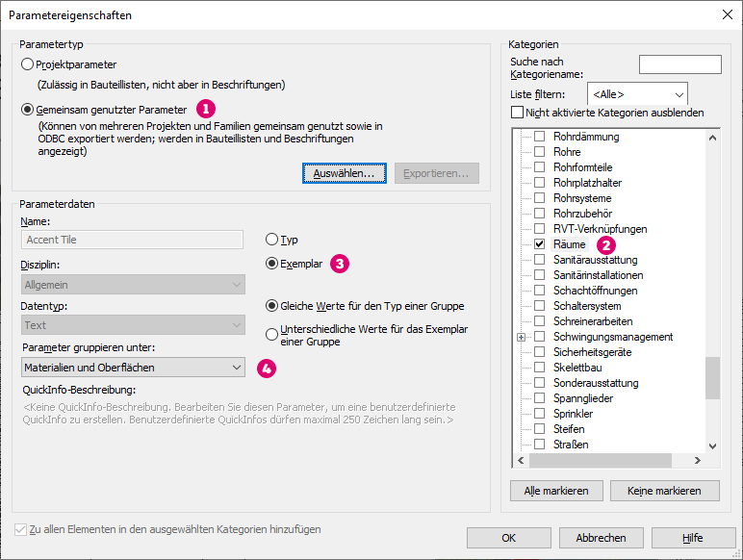The image size is (743, 560).
Task: Toggle Nicht aktivierte Kategorien ausblenden checkbox
Action: point(517,113)
